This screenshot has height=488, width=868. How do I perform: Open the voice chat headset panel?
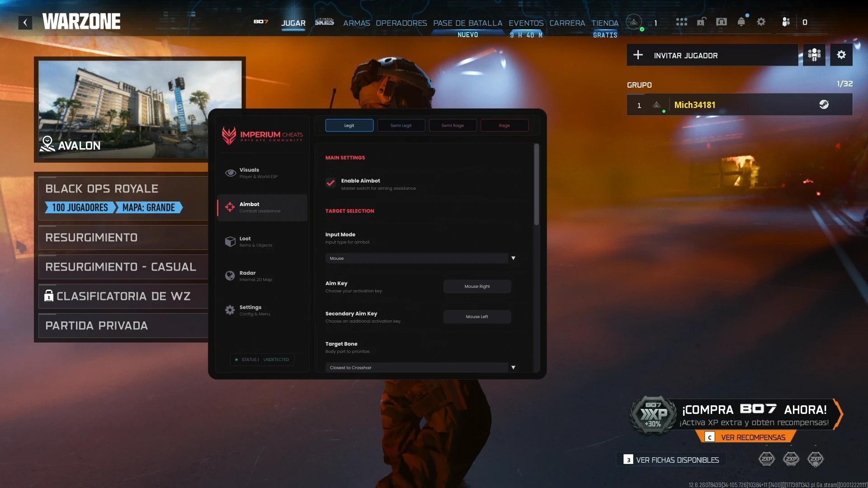721,21
